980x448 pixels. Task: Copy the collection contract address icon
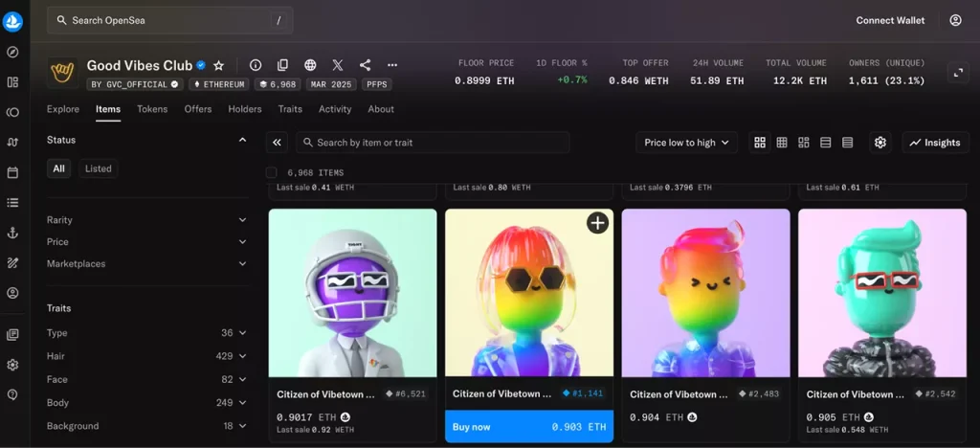click(x=282, y=65)
